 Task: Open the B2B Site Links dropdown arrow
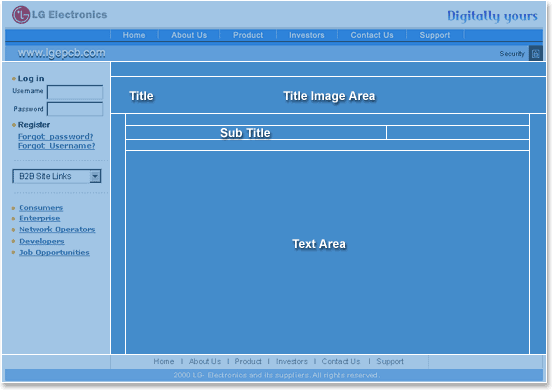[x=95, y=176]
